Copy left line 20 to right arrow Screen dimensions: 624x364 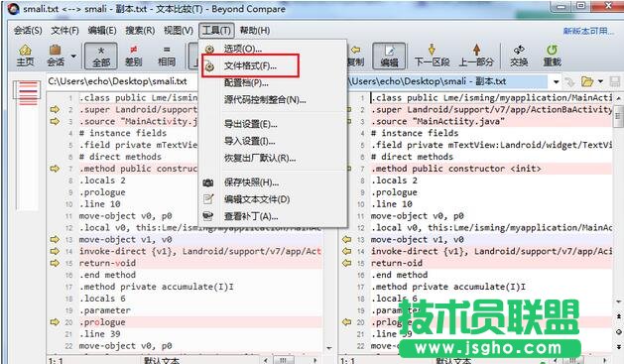click(55, 322)
